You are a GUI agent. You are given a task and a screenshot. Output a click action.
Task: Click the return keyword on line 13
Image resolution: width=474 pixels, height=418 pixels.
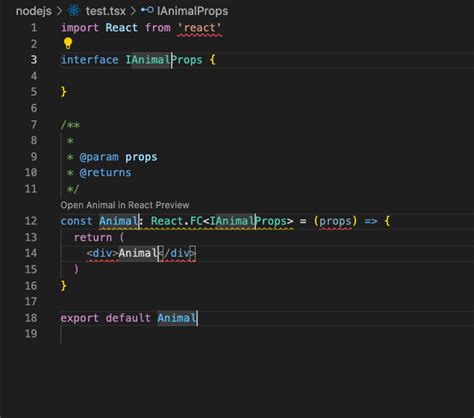pos(93,237)
